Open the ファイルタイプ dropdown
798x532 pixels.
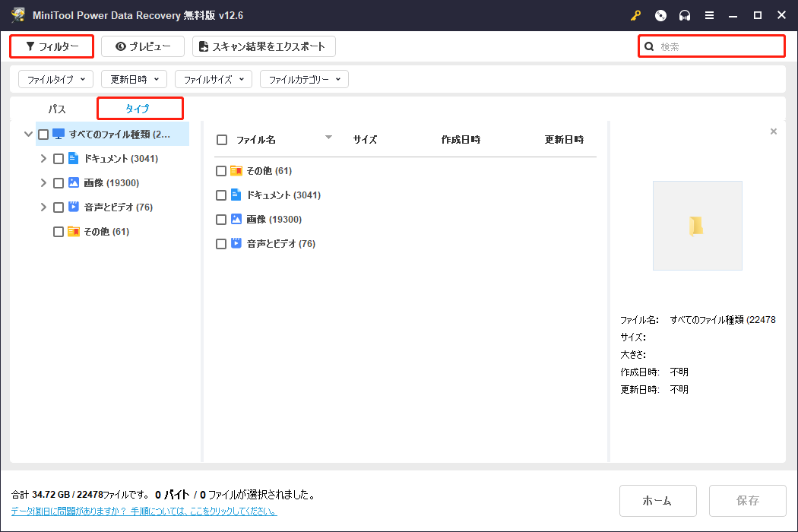tap(55, 79)
